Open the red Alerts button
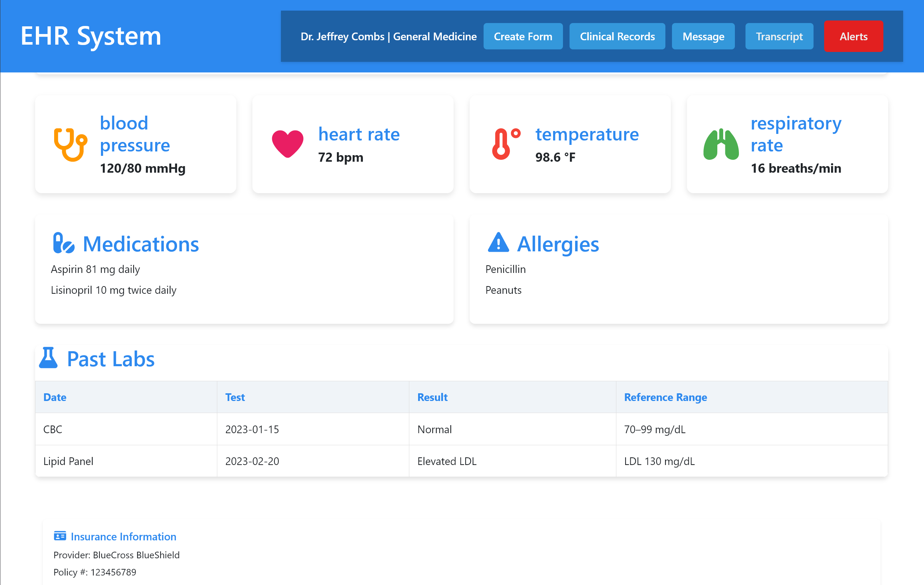924x585 pixels. pyautogui.click(x=853, y=37)
